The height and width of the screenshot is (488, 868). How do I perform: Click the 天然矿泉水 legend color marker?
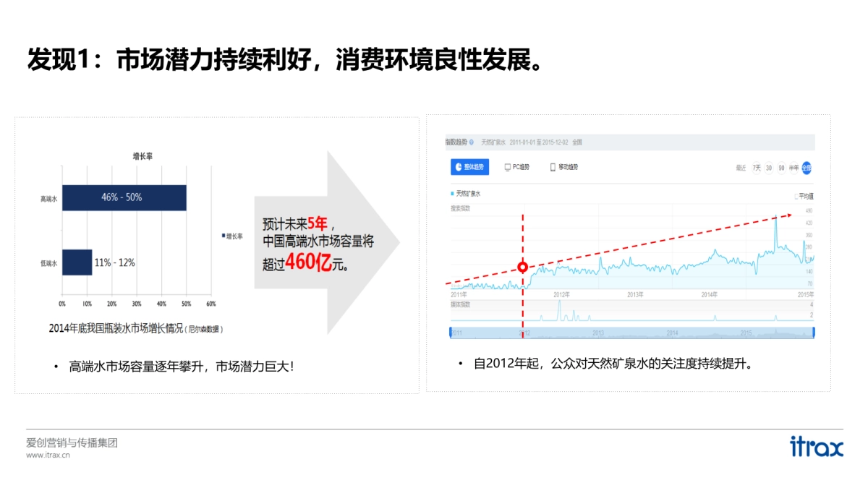[452, 194]
